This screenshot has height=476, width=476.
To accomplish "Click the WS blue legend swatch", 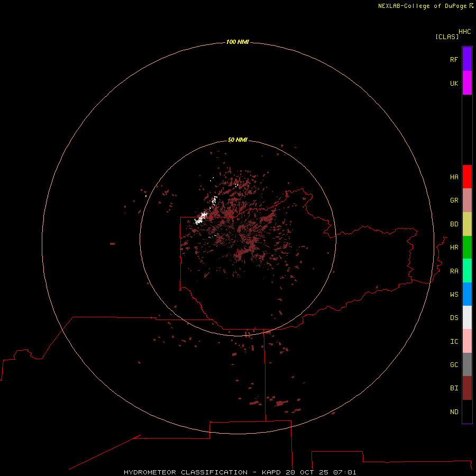I will 467,294.
